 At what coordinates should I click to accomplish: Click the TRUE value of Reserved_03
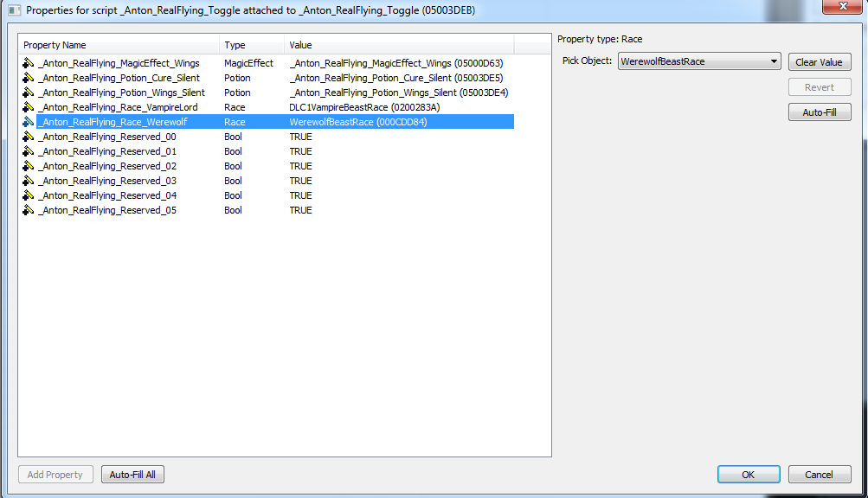pos(300,181)
